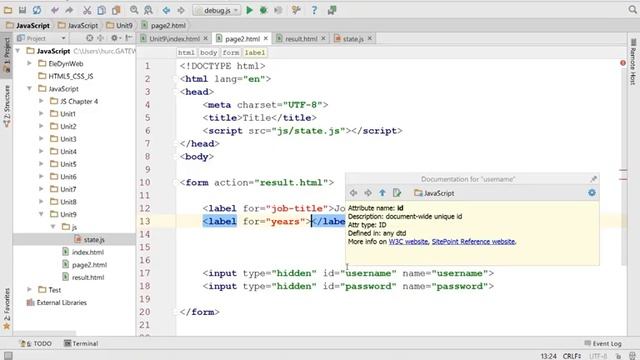Open documentation popup gear settings
Screen dimensions: 640x360
tap(592, 193)
